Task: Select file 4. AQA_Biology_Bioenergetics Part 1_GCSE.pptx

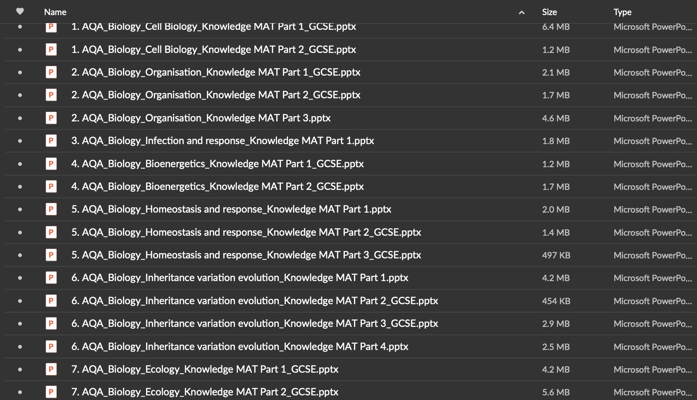Action: [217, 164]
